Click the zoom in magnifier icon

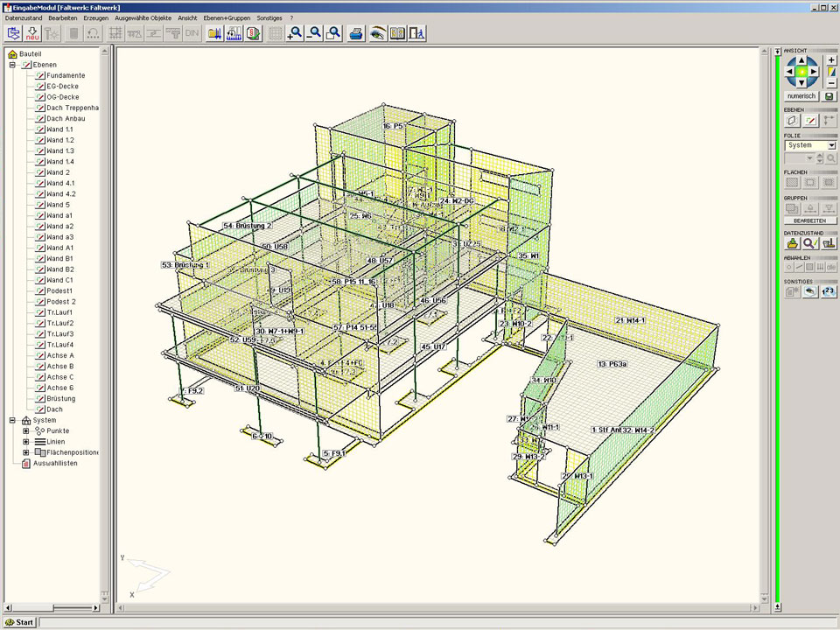point(295,33)
